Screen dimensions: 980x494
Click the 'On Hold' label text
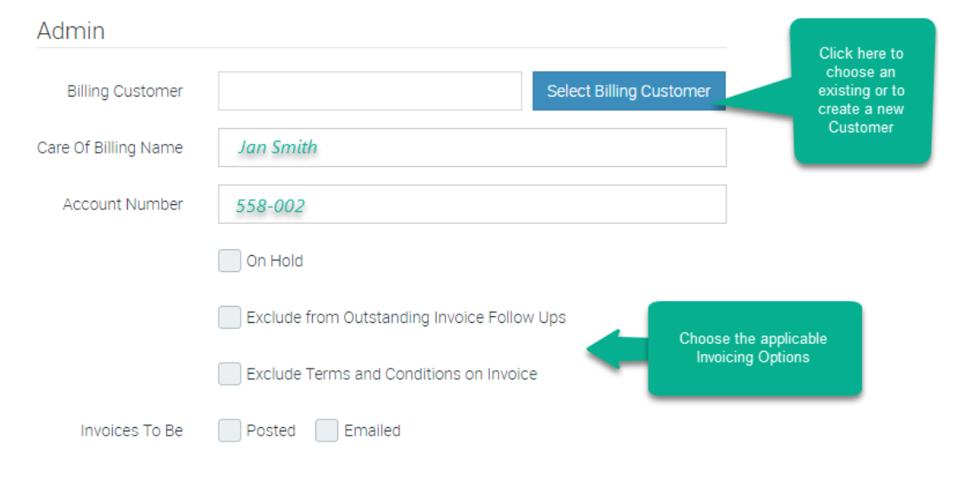[x=275, y=261]
